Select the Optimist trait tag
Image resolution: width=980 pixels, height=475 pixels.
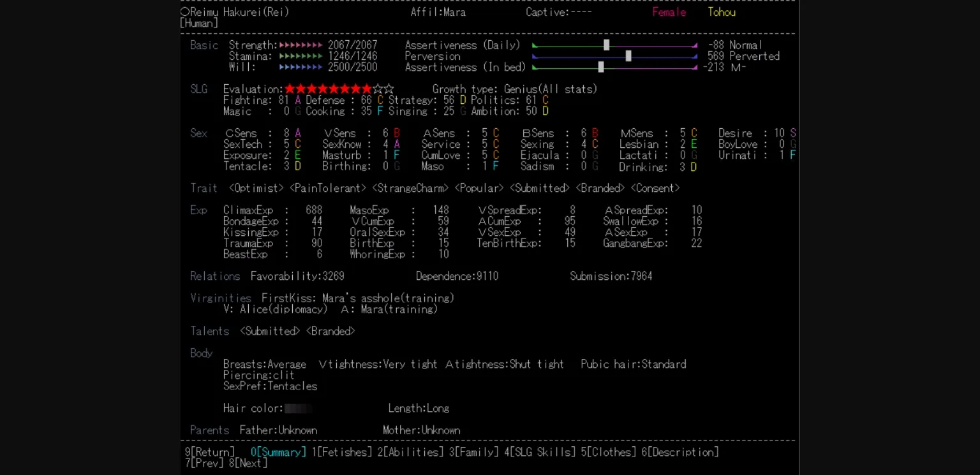pos(256,189)
